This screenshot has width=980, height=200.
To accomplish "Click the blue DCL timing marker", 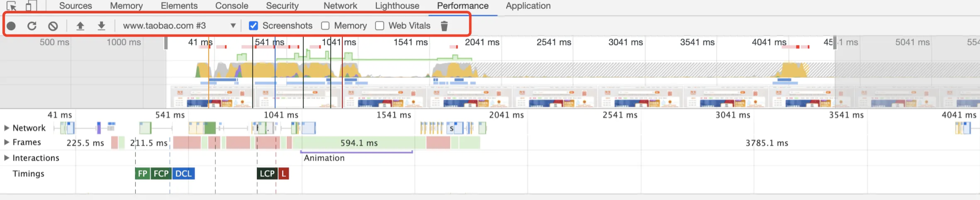I will click(183, 173).
